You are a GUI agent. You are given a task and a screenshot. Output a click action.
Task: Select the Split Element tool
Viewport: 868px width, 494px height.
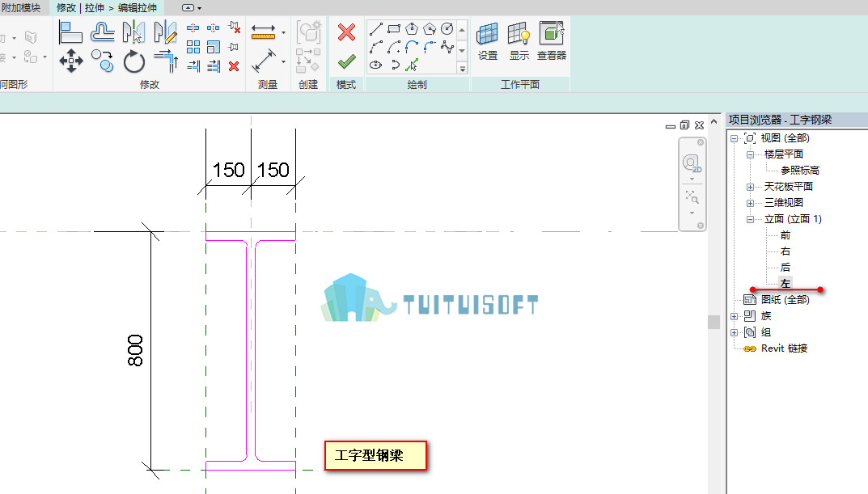pyautogui.click(x=193, y=27)
